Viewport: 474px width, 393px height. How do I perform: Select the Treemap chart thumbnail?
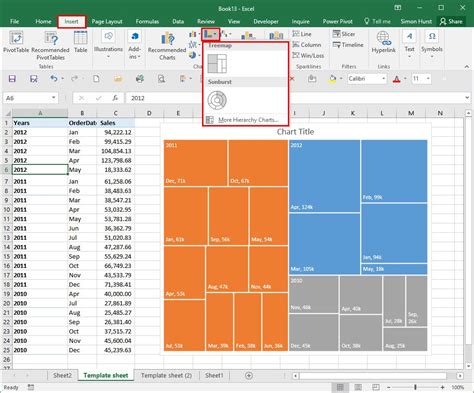click(217, 63)
